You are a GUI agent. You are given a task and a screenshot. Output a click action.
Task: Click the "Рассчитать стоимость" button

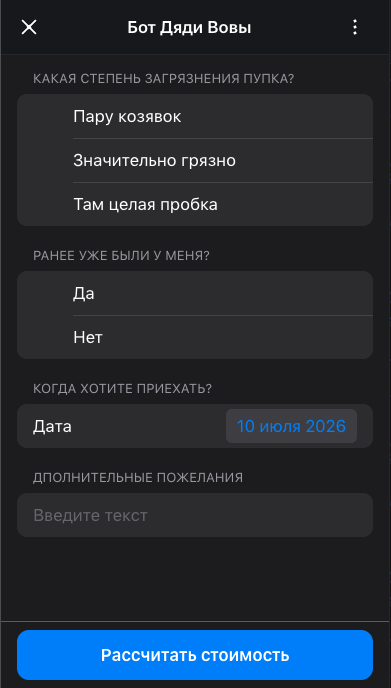[x=195, y=655]
